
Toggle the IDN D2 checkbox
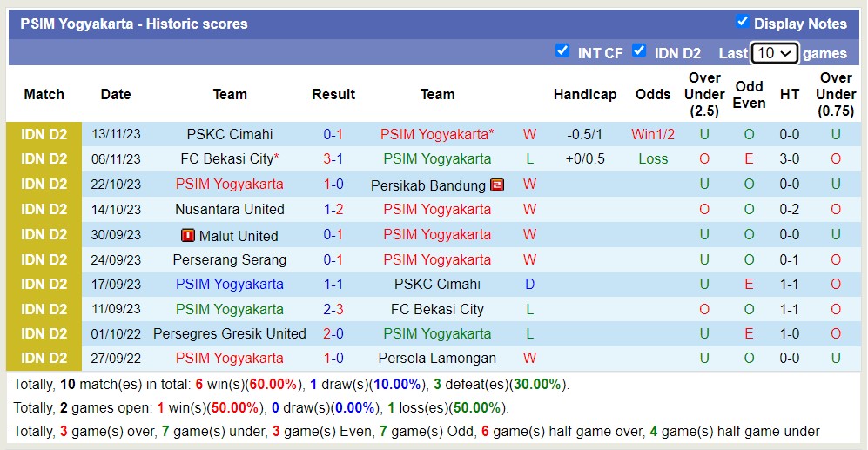(x=639, y=51)
